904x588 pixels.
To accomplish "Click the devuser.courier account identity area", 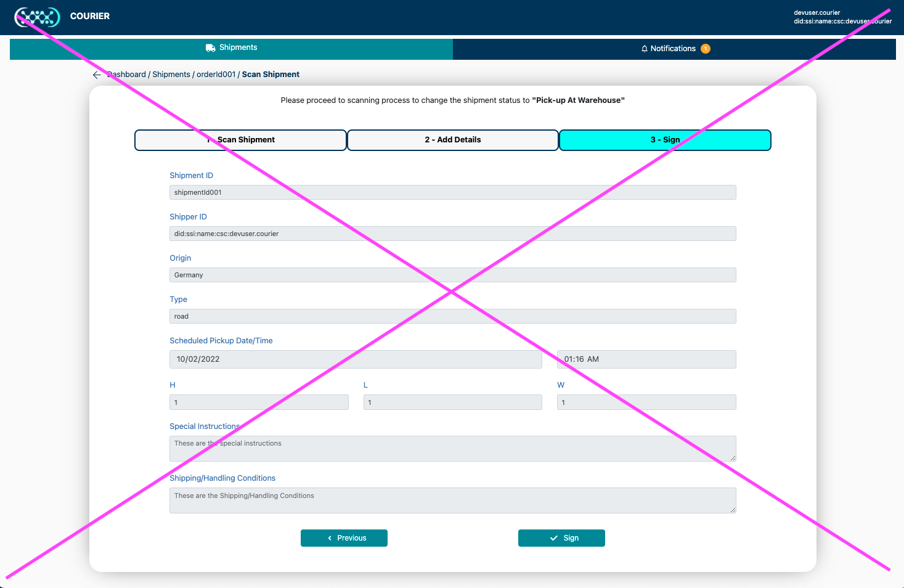I will point(842,17).
